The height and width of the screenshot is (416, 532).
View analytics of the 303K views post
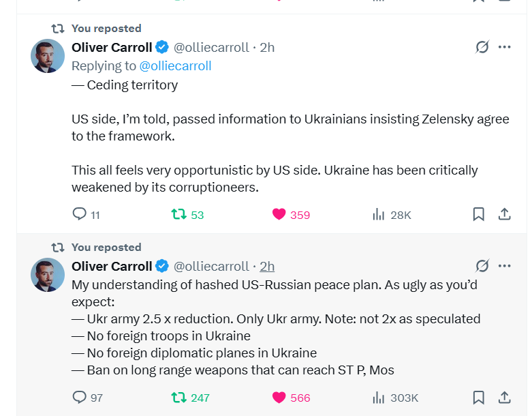point(379,397)
